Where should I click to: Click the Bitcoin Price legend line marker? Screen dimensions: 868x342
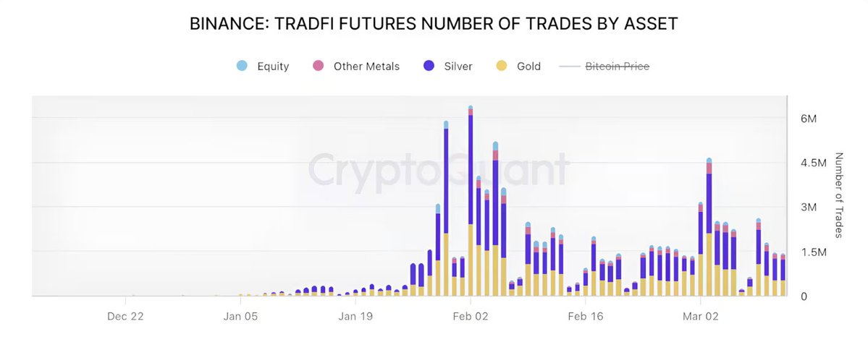click(570, 67)
